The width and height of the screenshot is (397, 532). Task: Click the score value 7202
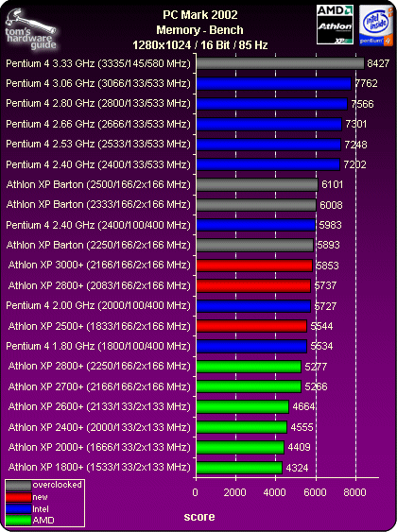pyautogui.click(x=354, y=165)
